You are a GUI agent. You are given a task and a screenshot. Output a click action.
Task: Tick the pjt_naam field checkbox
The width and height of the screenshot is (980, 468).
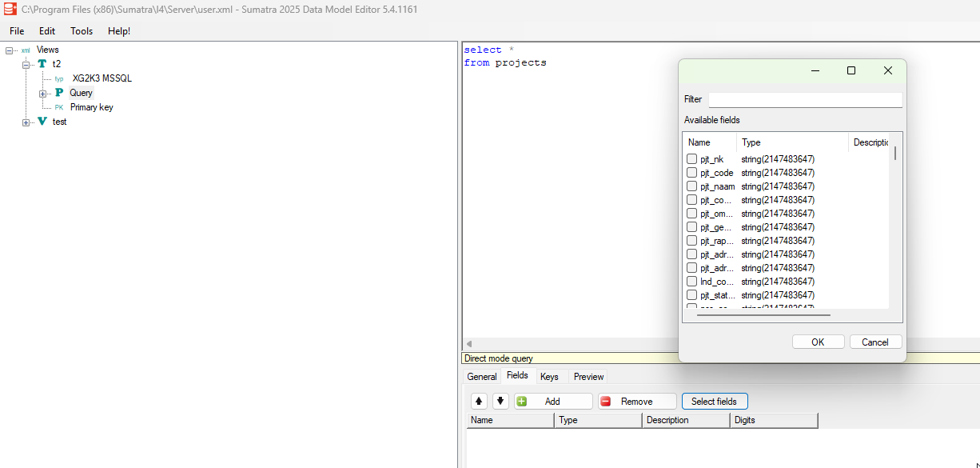692,186
